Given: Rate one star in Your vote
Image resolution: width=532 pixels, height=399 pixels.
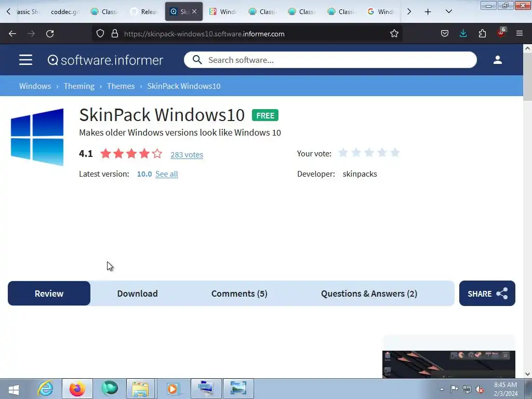Looking at the screenshot, I should click(x=343, y=153).
